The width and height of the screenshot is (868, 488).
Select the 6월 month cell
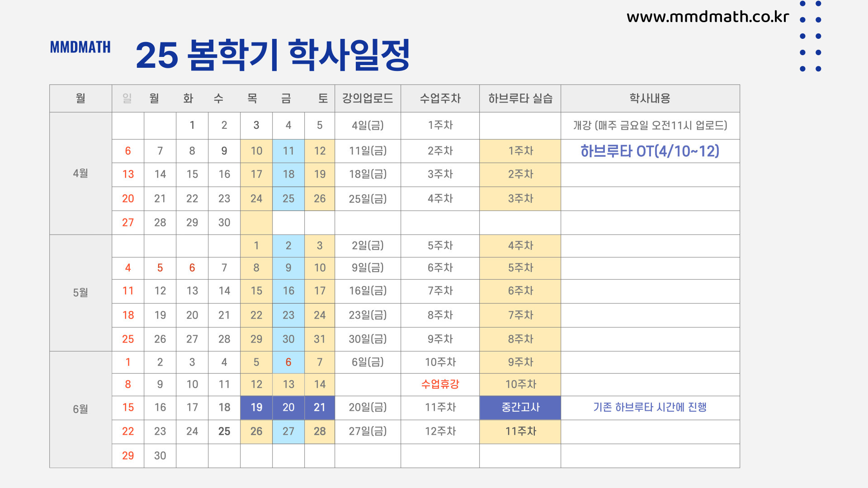pyautogui.click(x=80, y=409)
